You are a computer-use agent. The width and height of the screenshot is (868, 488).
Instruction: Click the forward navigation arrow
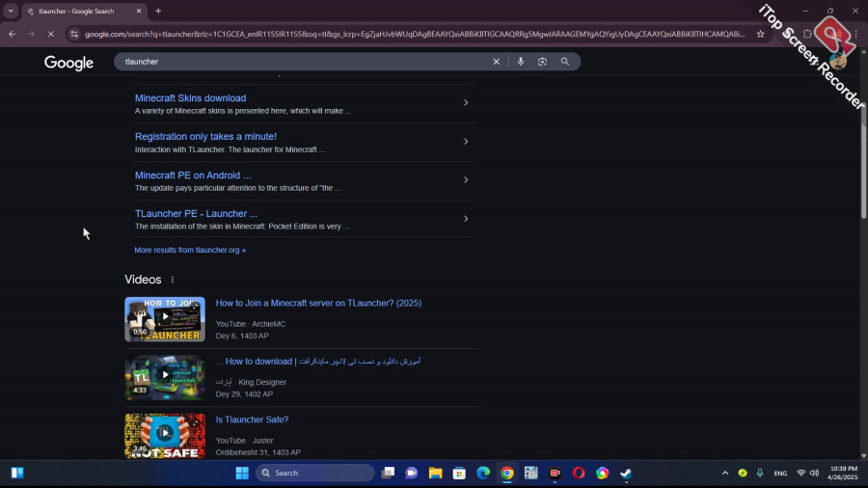click(31, 34)
